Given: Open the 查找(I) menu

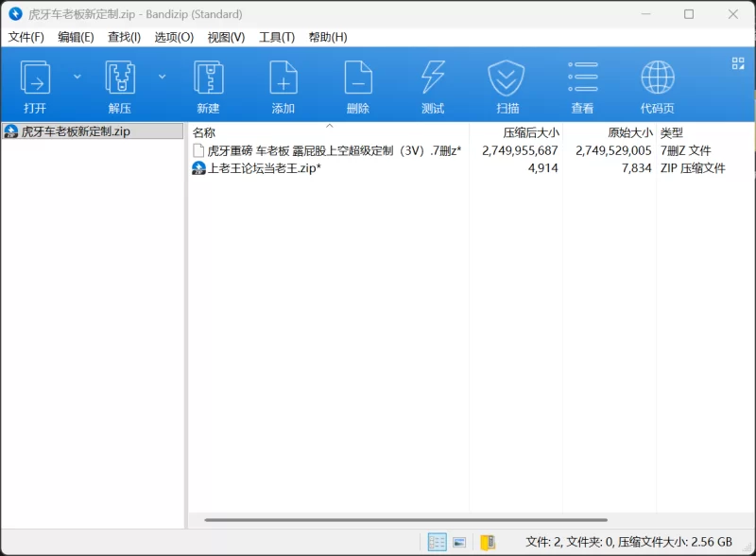Looking at the screenshot, I should click(x=124, y=37).
